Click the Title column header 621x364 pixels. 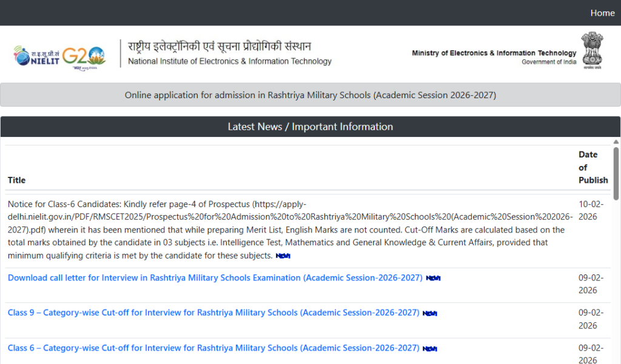[x=16, y=180]
